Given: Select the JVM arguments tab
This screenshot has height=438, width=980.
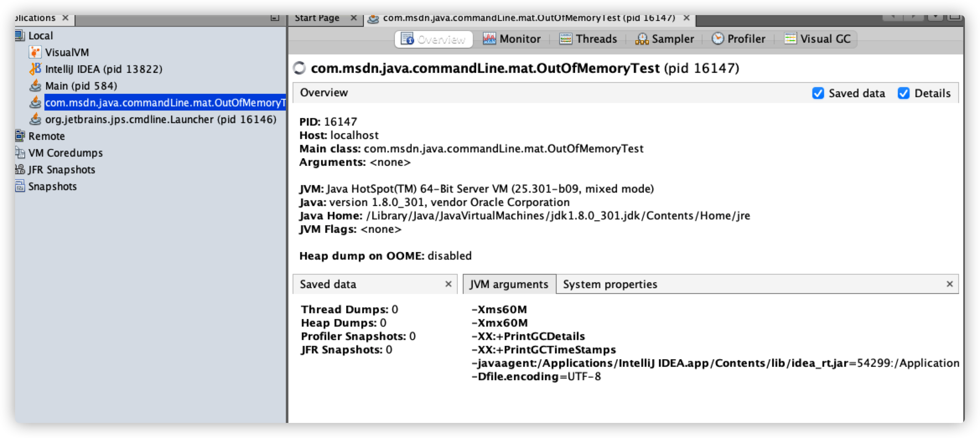Looking at the screenshot, I should pyautogui.click(x=509, y=284).
